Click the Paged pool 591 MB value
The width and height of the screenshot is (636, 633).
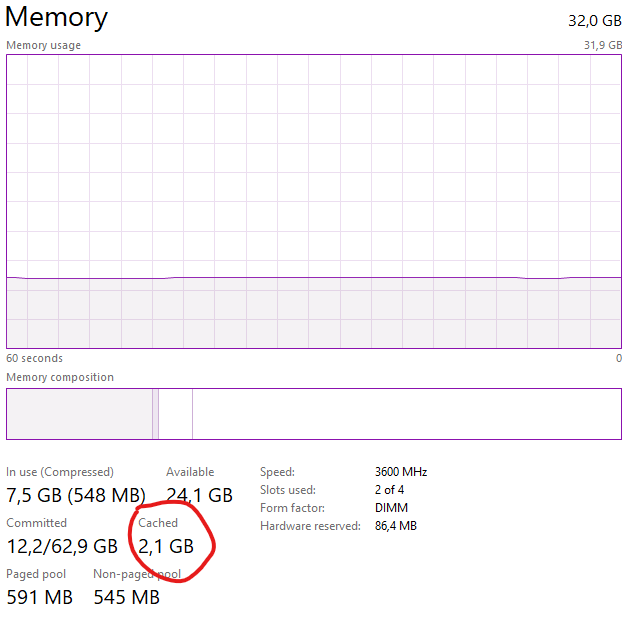[x=40, y=598]
